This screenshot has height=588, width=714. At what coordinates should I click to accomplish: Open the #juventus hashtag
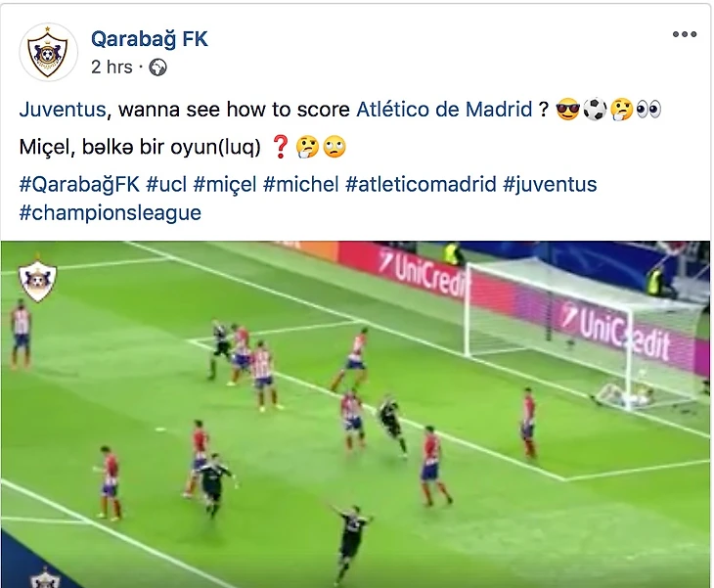pos(550,185)
